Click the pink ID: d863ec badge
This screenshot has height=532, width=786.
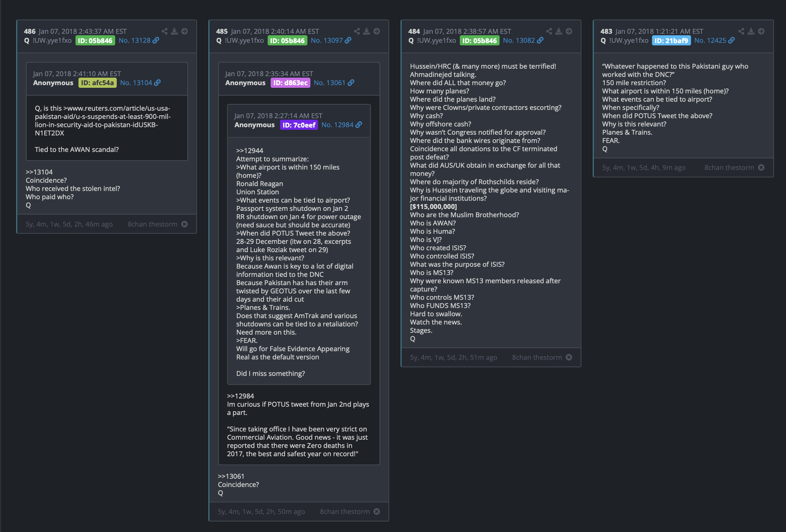291,83
